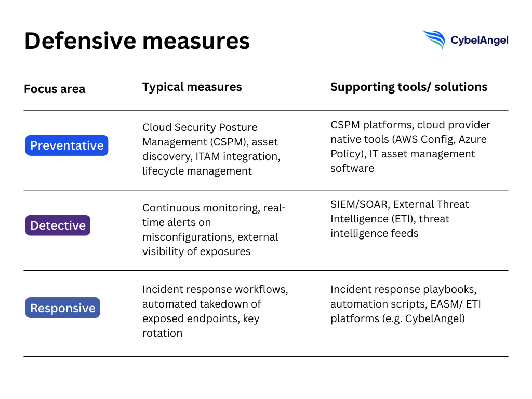
Task: Click platforms (e.g. CybelAngel) text line
Action: pyautogui.click(x=397, y=318)
